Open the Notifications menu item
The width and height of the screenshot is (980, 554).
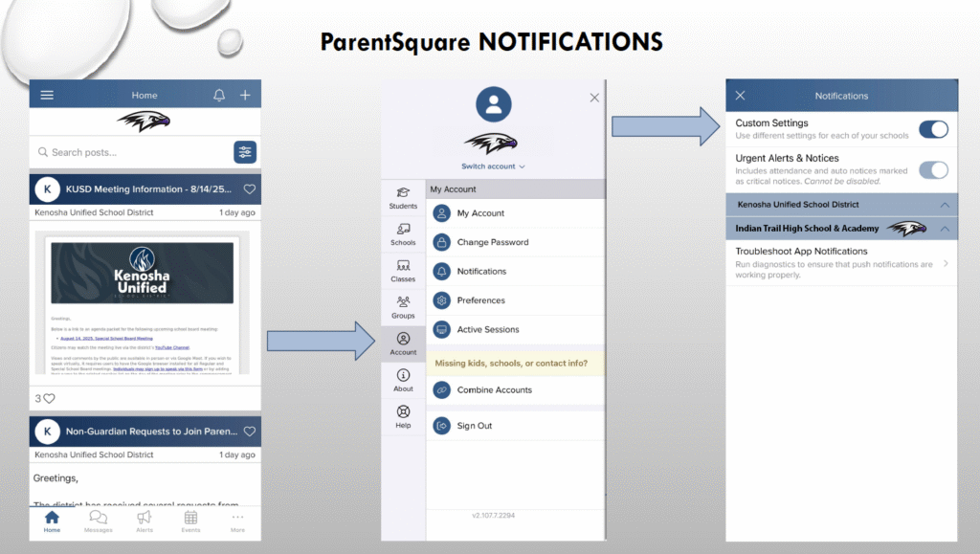(x=516, y=271)
